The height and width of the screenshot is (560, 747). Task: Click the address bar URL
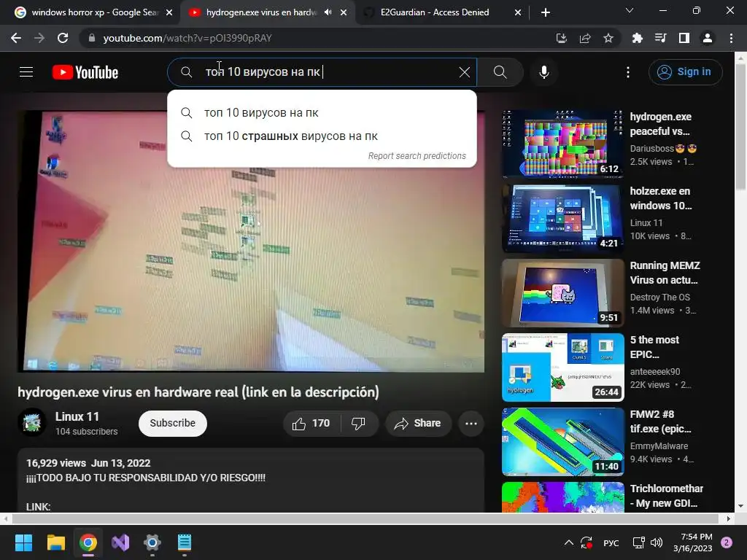pyautogui.click(x=187, y=38)
